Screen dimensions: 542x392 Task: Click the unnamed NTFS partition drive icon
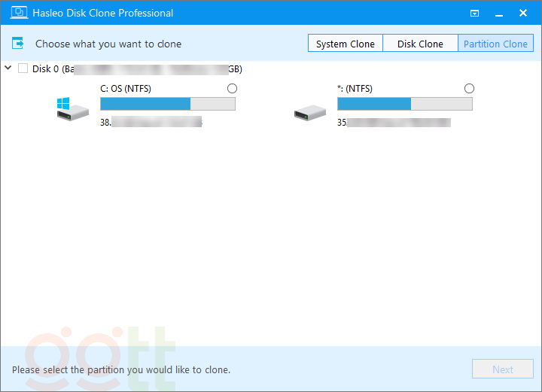pos(309,112)
